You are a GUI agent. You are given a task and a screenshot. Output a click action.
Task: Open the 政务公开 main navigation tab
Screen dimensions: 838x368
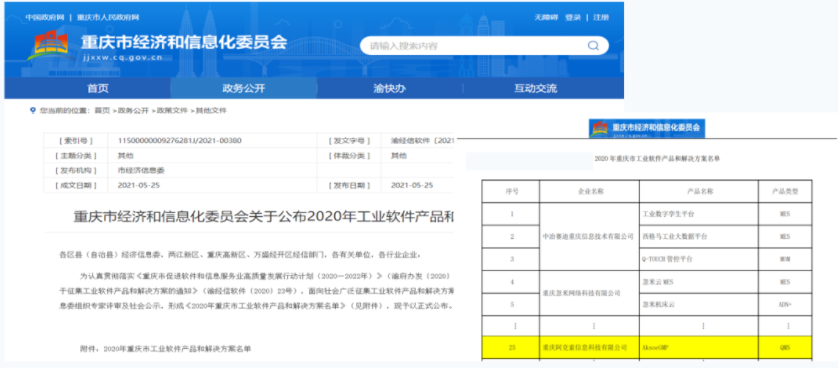243,89
